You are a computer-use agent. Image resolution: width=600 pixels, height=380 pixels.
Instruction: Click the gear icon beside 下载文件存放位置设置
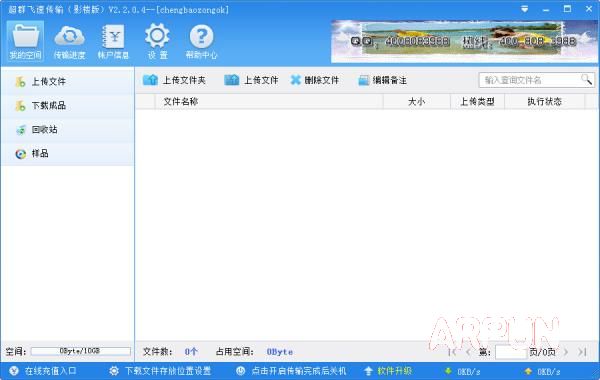114,371
